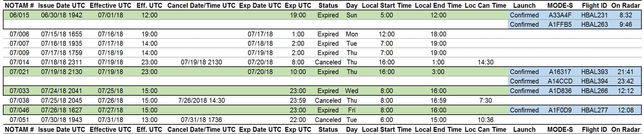Click flight ID HBAL394
The width and height of the screenshot is (644, 134).
click(594, 81)
